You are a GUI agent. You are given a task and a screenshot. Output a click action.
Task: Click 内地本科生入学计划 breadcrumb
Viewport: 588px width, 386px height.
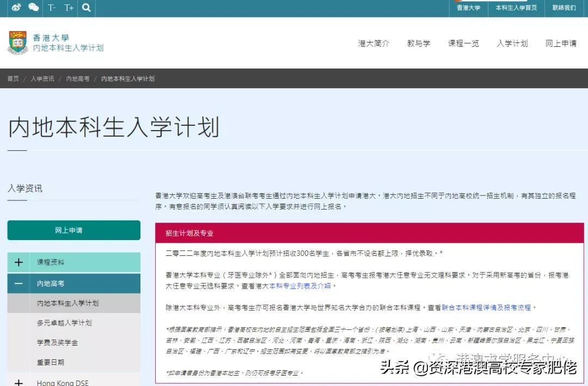pos(128,78)
